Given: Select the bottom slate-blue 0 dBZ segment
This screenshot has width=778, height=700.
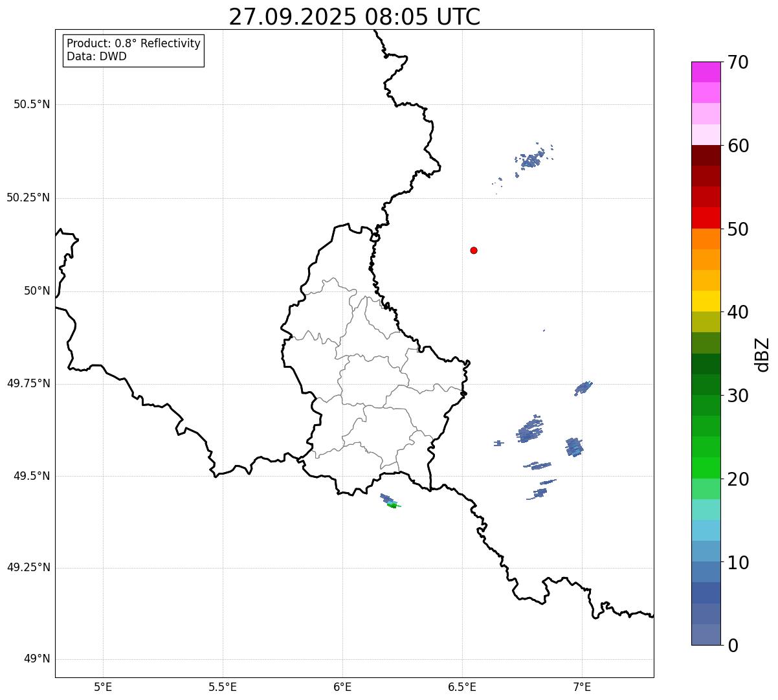Looking at the screenshot, I should [706, 635].
